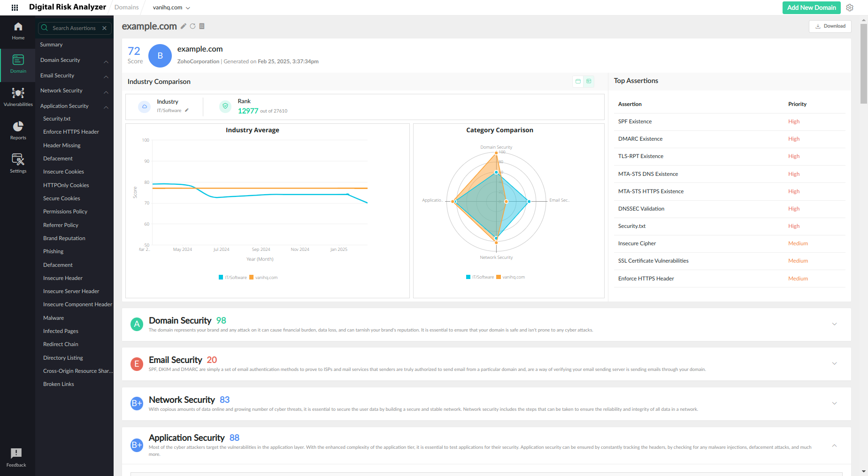This screenshot has width=868, height=476.
Task: Toggle vanihq.com legend in Category Comparison chart
Action: [511, 277]
